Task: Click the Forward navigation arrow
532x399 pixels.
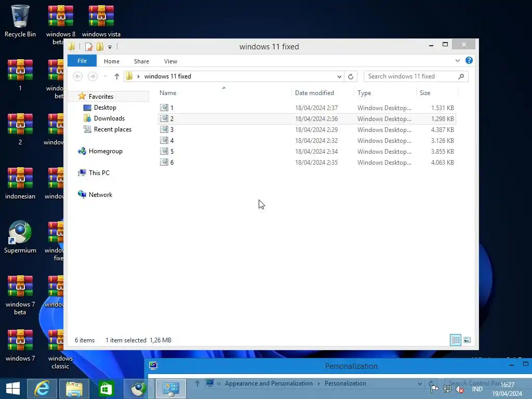Action: [92, 76]
